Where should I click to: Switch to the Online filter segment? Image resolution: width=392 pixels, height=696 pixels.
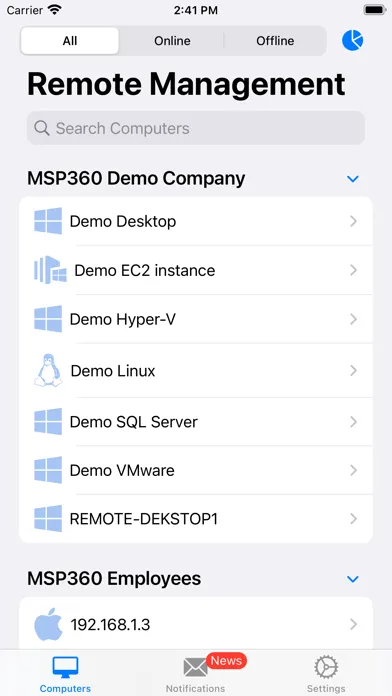point(172,41)
